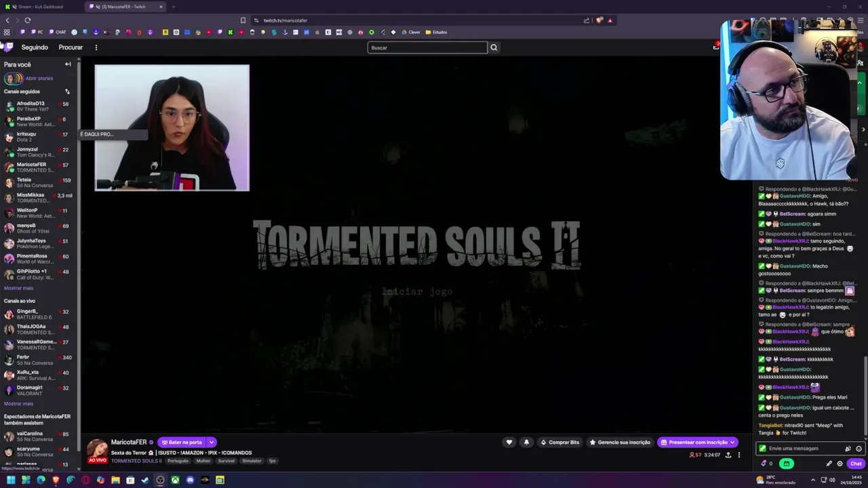Show more followed channels

18,288
